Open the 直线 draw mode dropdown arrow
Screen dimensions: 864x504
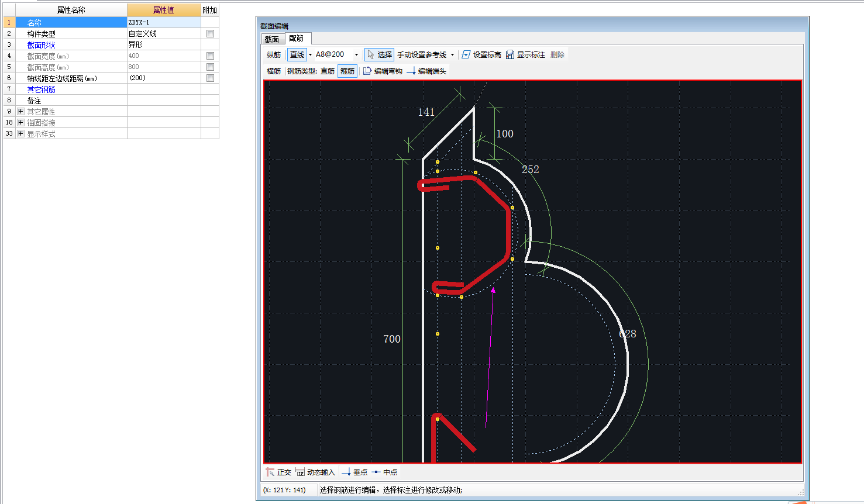click(x=310, y=55)
